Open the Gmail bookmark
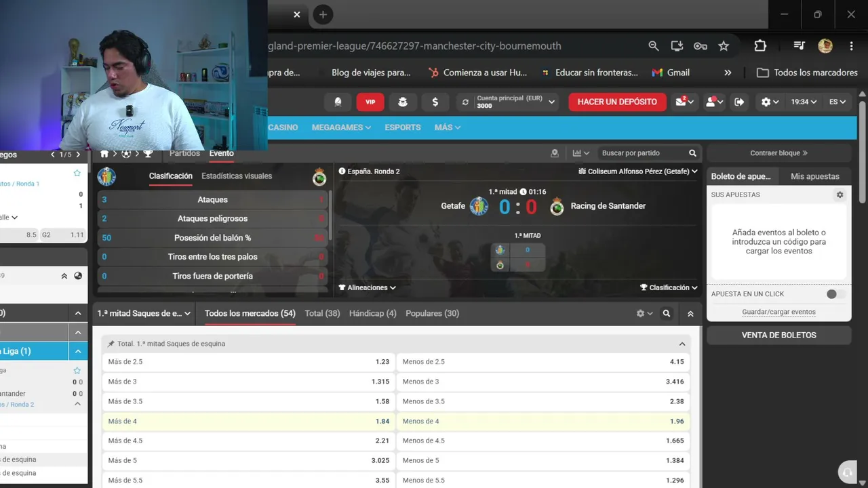The width and height of the screenshot is (868, 488). click(x=670, y=73)
